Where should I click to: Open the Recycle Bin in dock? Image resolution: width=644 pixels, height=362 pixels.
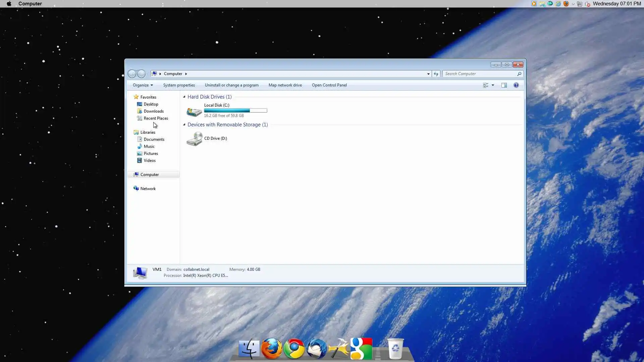point(395,349)
